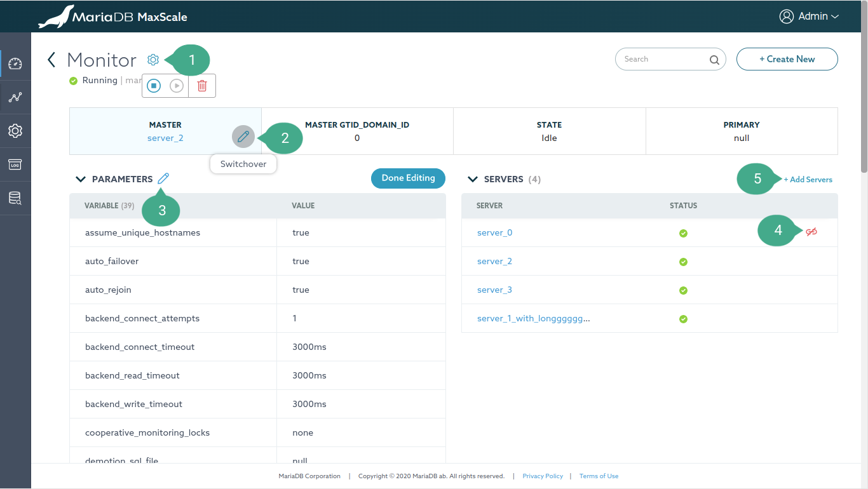
Task: Click the MASTER GTID_DOMAIN_ID cell
Action: click(357, 131)
